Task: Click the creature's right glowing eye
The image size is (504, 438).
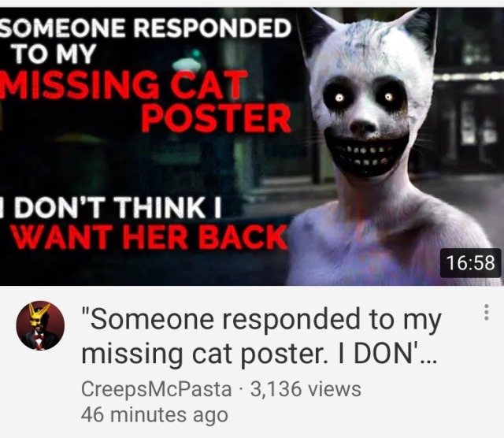Action: (389, 96)
